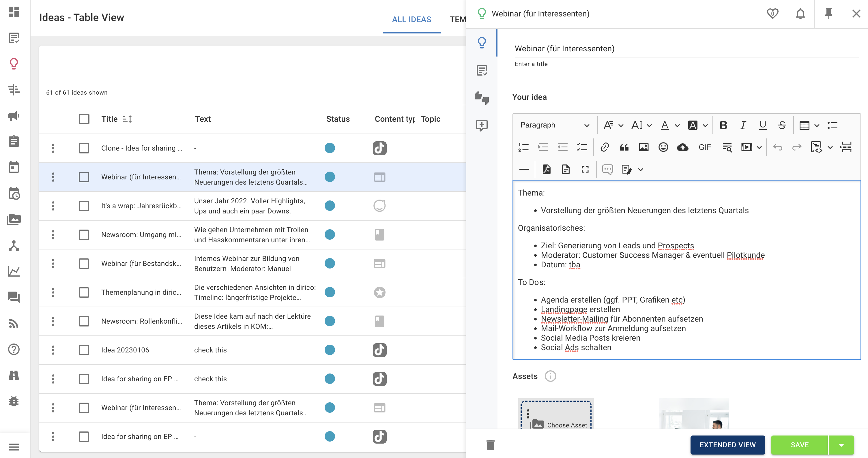Image resolution: width=868 pixels, height=458 pixels.
Task: Open the calendar icon in left sidebar
Action: (14, 167)
